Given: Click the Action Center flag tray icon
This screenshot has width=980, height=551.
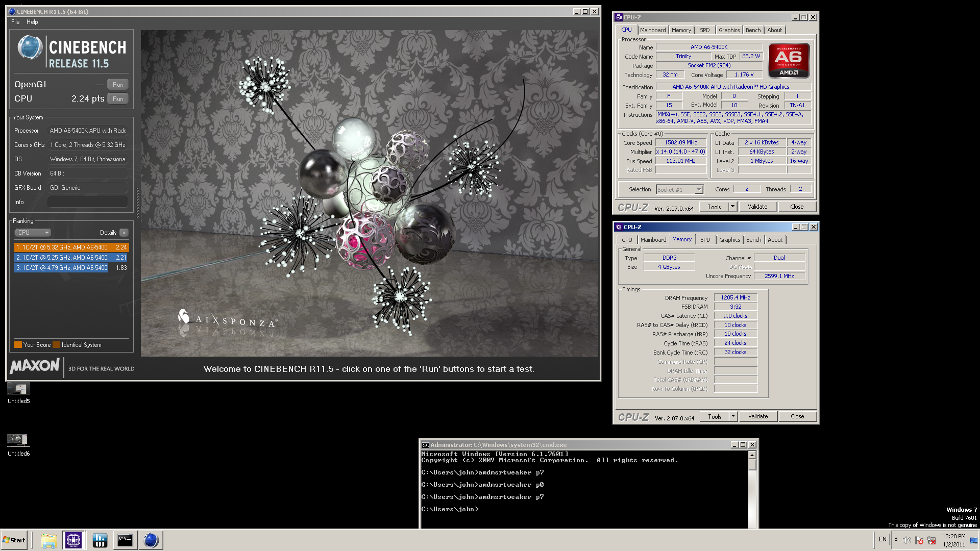Looking at the screenshot, I should pyautogui.click(x=919, y=540).
